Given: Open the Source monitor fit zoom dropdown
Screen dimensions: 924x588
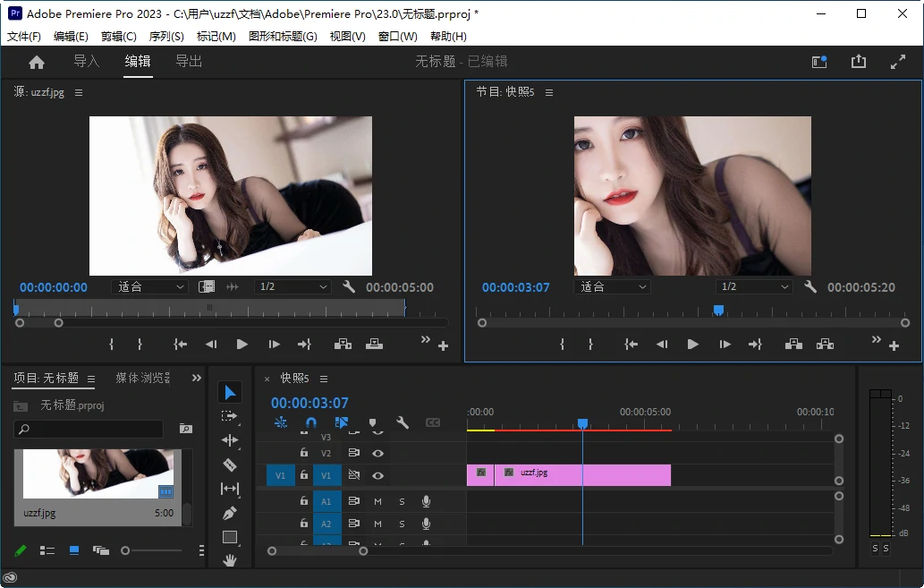Looking at the screenshot, I should point(149,286).
